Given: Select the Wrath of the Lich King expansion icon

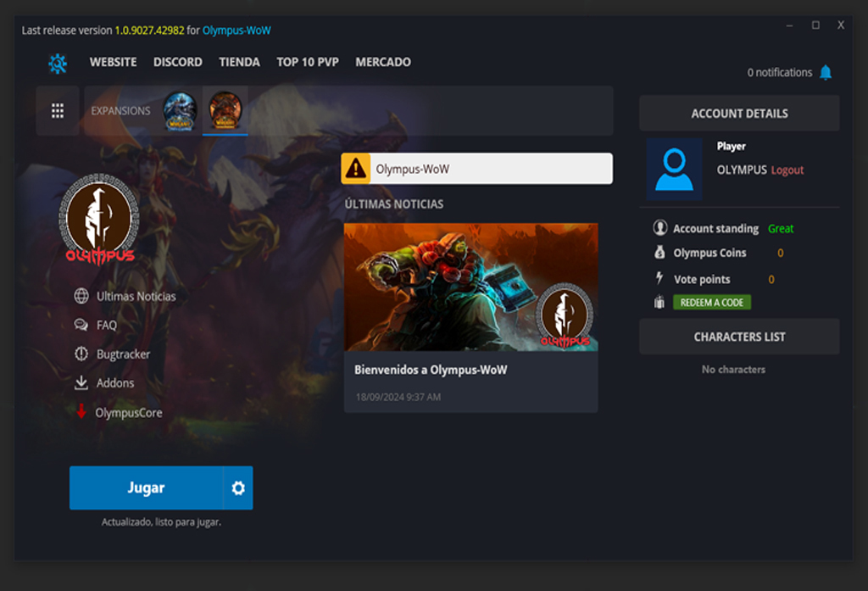Looking at the screenshot, I should tap(180, 111).
